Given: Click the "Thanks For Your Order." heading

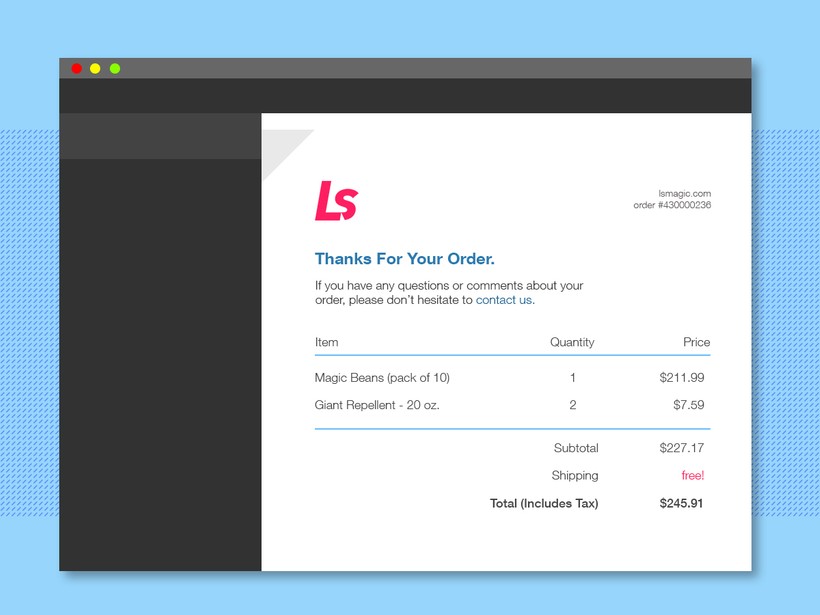Looking at the screenshot, I should pos(405,259).
